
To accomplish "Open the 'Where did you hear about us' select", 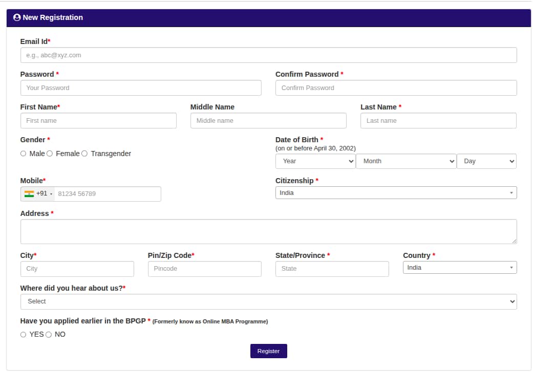I will point(268,301).
